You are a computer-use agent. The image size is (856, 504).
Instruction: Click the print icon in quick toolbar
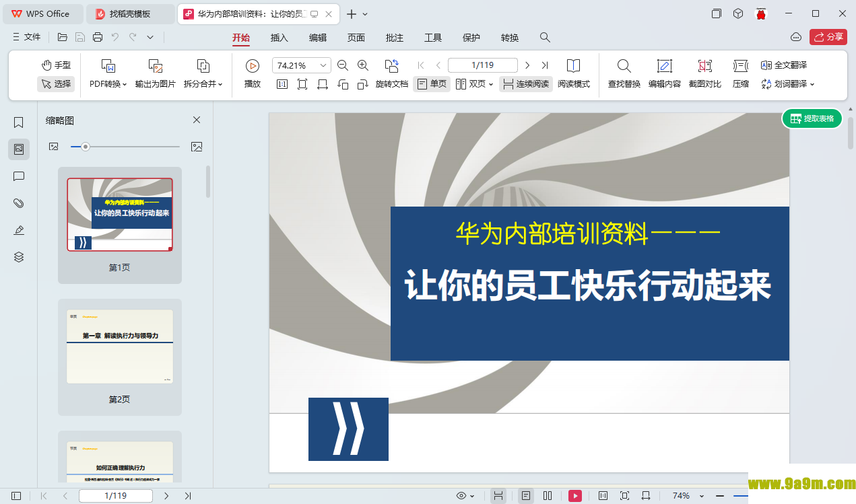click(98, 37)
